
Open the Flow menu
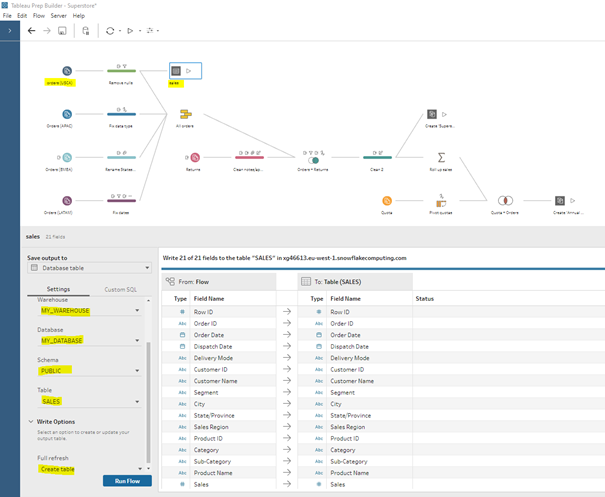click(x=39, y=16)
